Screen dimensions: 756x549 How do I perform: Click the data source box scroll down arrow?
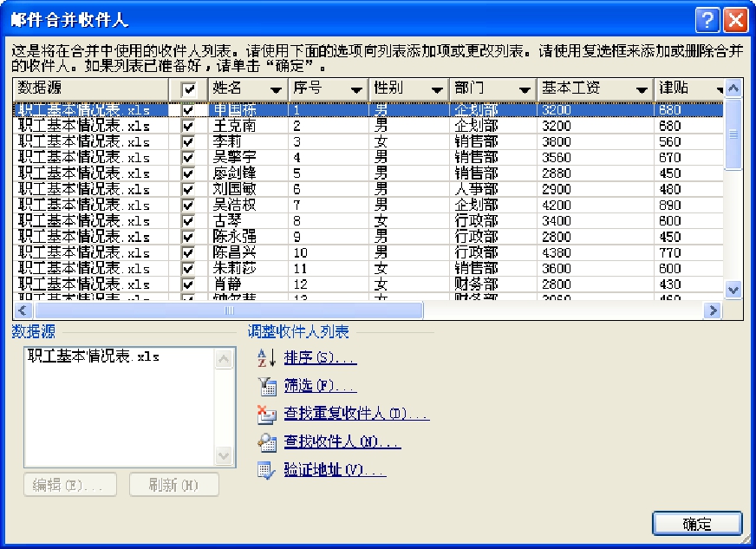tap(225, 455)
